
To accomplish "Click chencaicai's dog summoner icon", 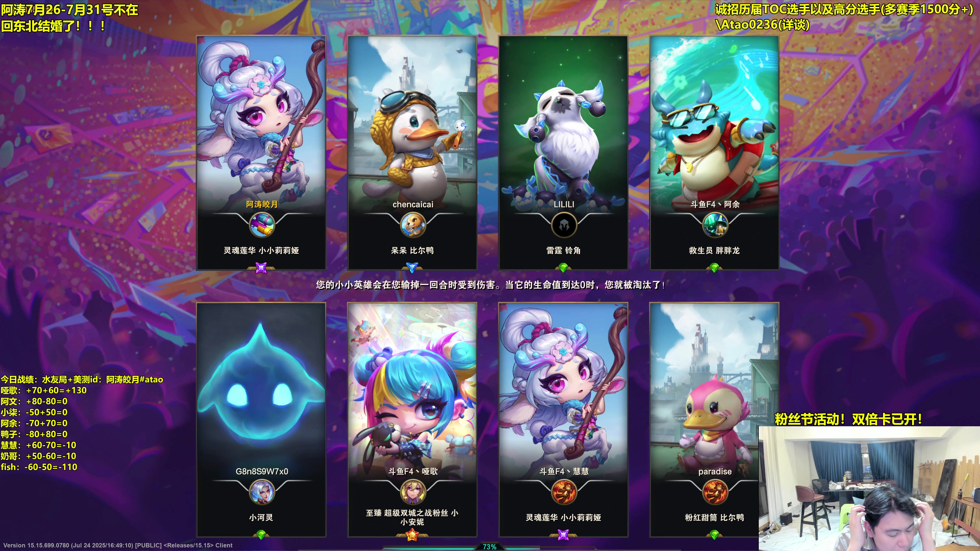I will pyautogui.click(x=413, y=225).
